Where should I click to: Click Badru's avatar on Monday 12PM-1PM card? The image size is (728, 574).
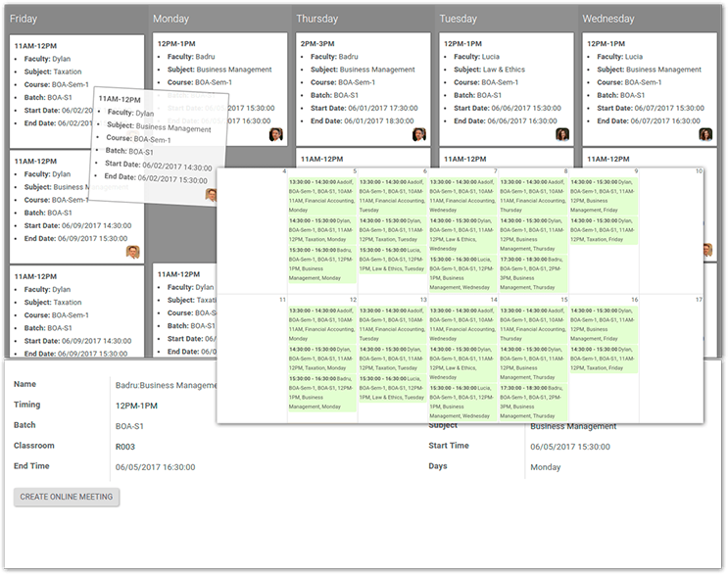tap(275, 134)
